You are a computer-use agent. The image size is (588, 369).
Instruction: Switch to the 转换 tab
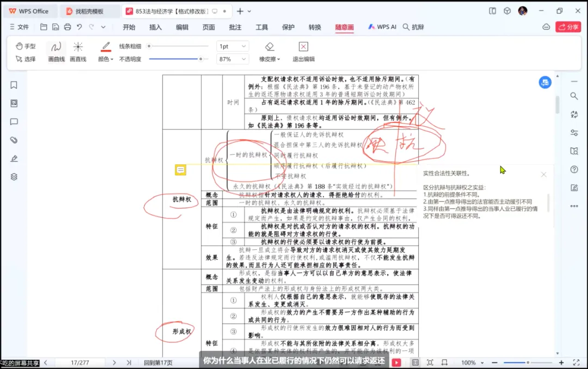pos(315,27)
